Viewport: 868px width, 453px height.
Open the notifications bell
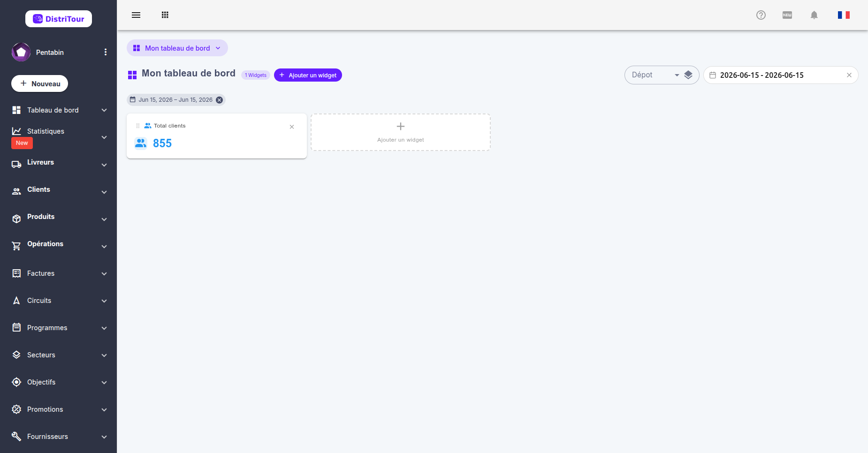pos(814,15)
